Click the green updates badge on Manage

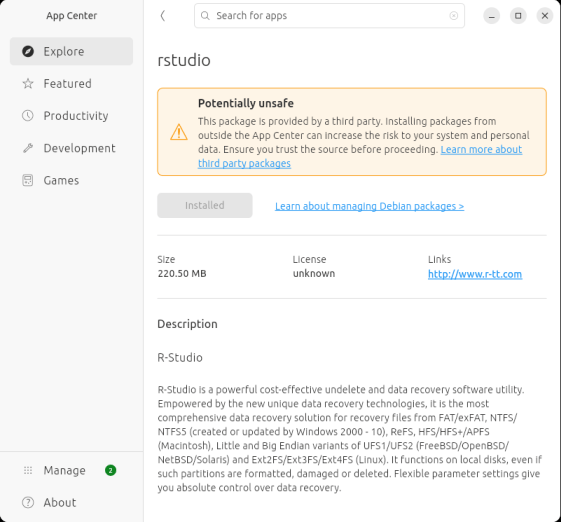click(x=111, y=470)
